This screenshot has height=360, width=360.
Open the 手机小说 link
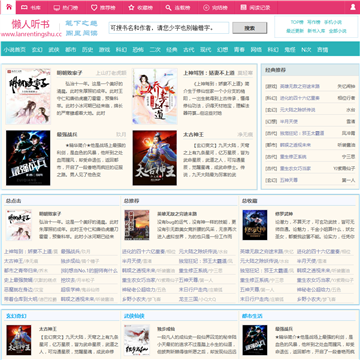(x=333, y=22)
